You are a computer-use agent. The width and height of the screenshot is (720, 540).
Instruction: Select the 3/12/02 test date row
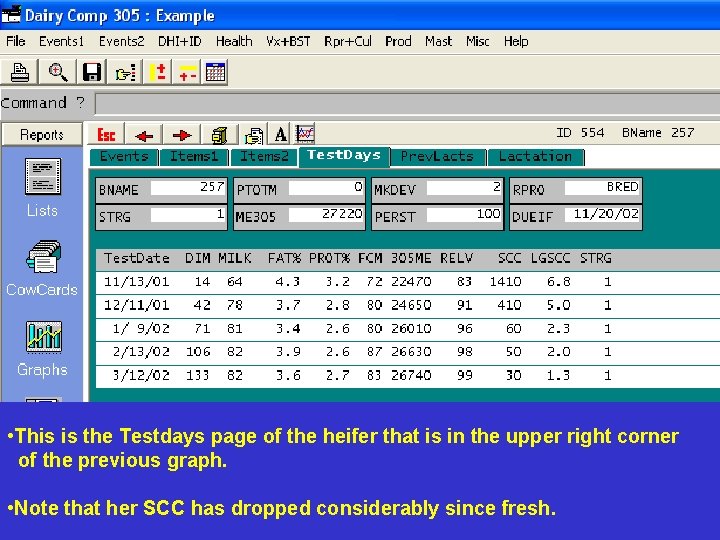pos(408,376)
